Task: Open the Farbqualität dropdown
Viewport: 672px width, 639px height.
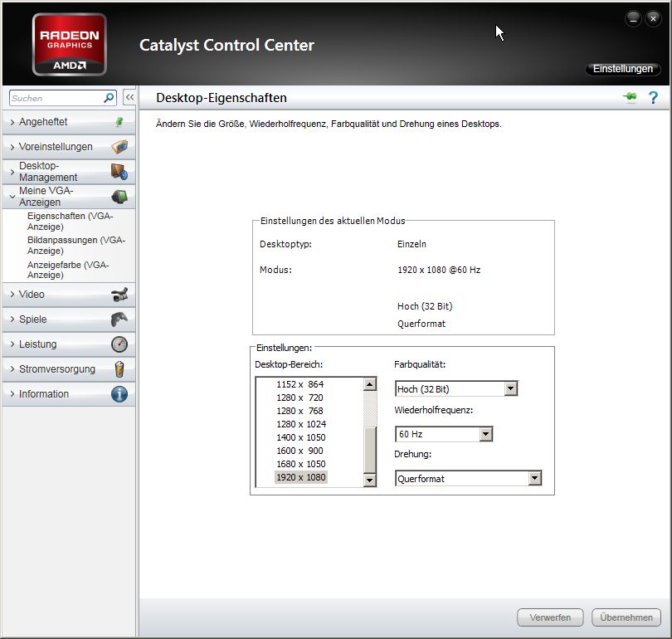Action: (456, 388)
